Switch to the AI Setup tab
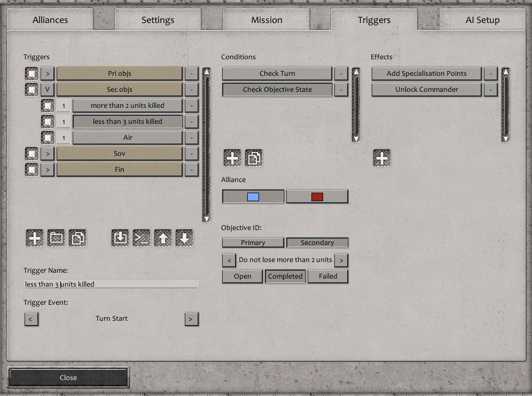The image size is (532, 396). pyautogui.click(x=482, y=20)
